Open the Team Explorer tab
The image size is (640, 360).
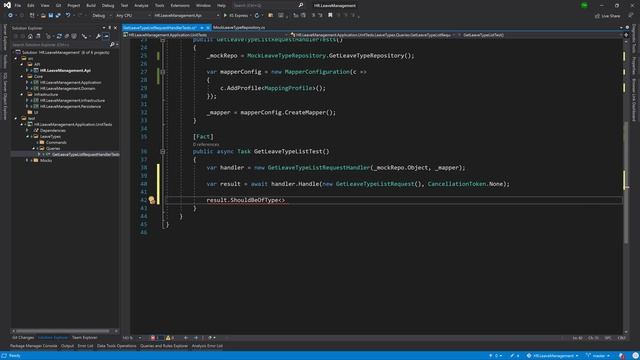[x=84, y=338]
